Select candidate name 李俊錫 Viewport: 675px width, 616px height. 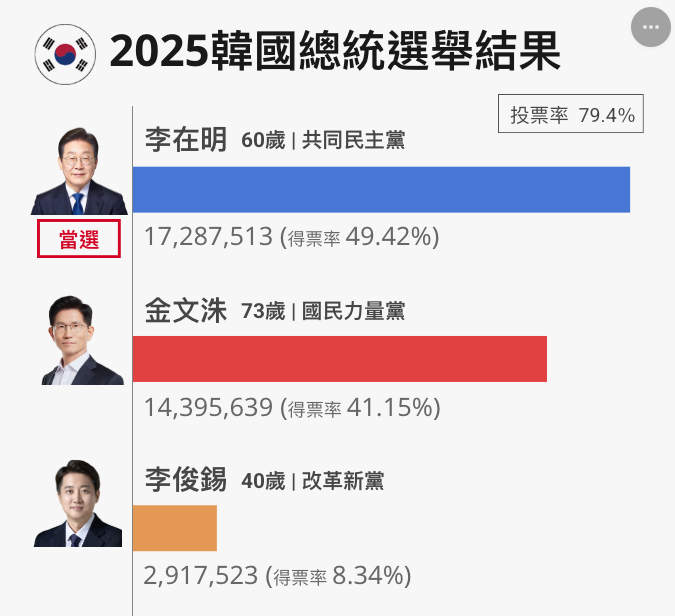point(186,479)
